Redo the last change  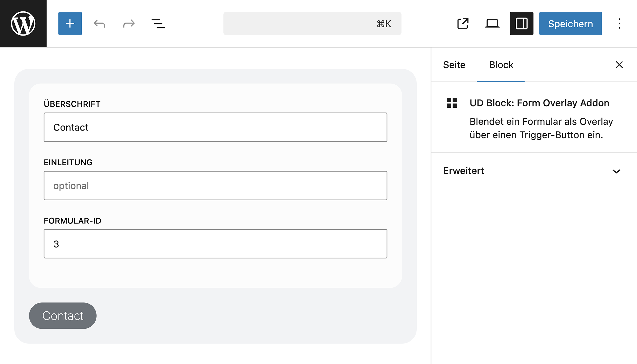tap(129, 23)
